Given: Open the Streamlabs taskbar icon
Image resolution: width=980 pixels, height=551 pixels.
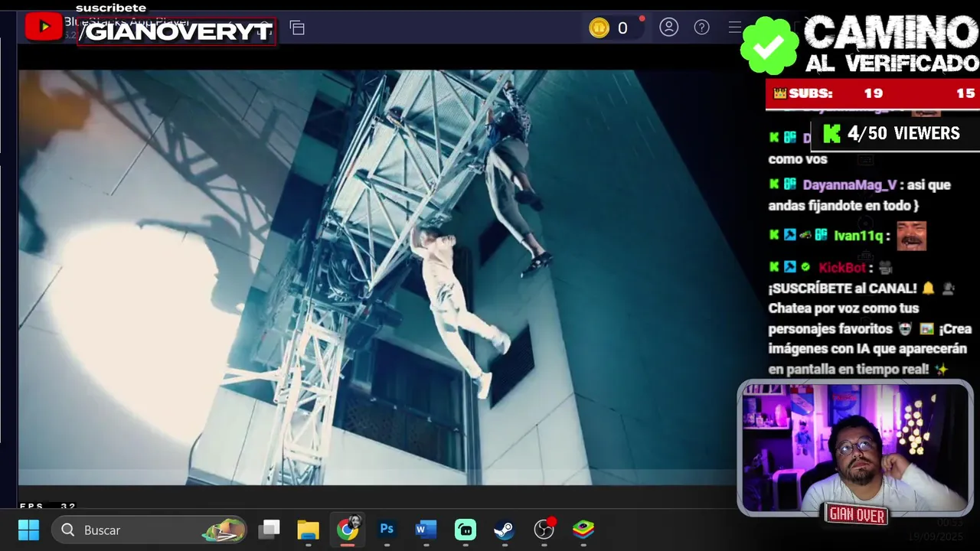Looking at the screenshot, I should [x=465, y=530].
